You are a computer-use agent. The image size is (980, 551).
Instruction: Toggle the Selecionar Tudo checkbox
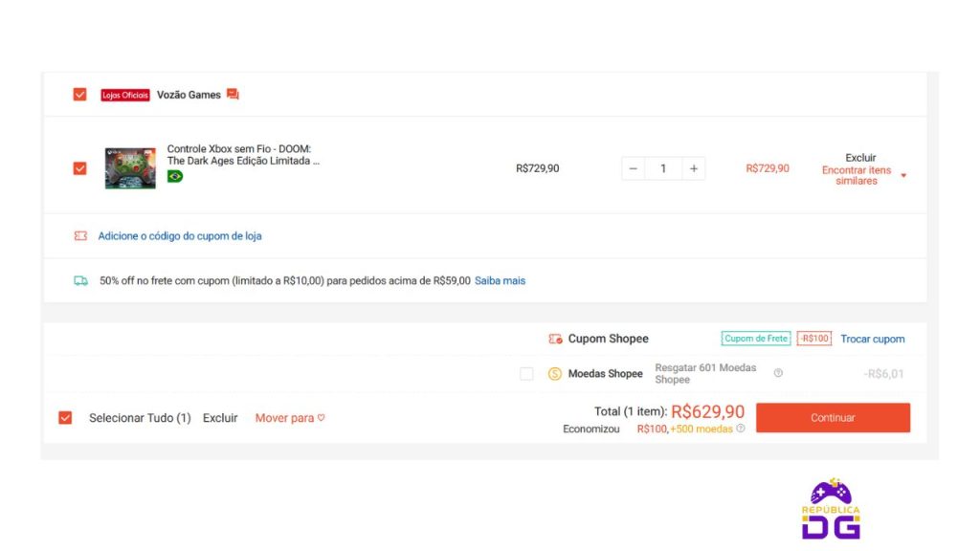[65, 417]
